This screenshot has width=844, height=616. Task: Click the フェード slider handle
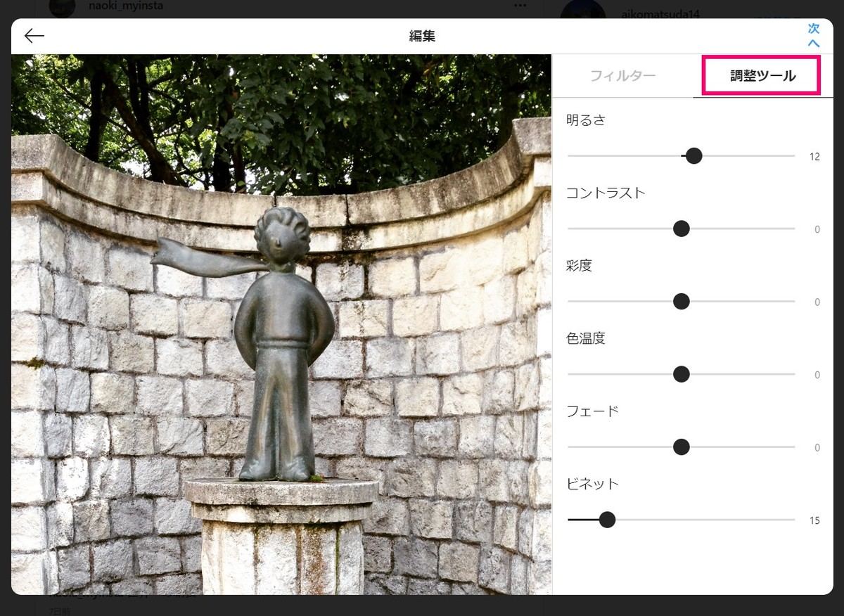pos(681,447)
